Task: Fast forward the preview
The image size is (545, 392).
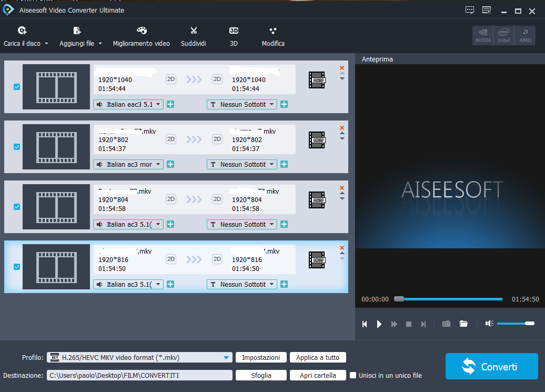Action: (394, 324)
